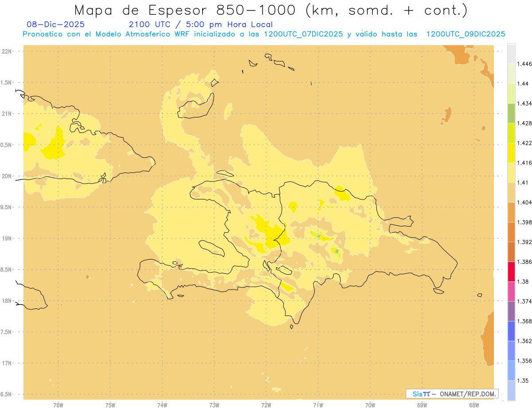Click the colorbar value '1.404'
This screenshot has width=532, height=411.
pos(525,202)
